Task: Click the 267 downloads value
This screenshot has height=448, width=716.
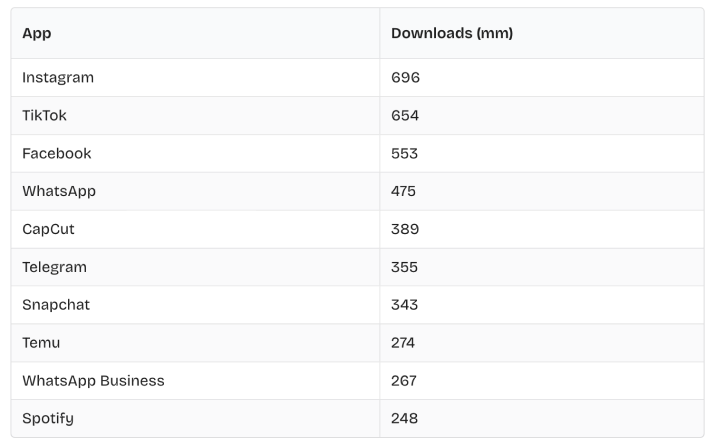Action: tap(404, 381)
